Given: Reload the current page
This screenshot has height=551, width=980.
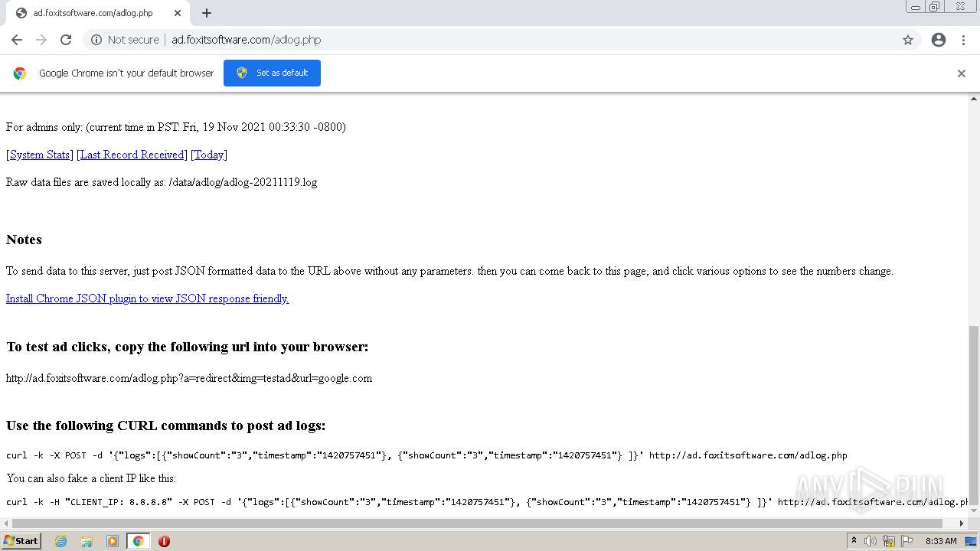Looking at the screenshot, I should (66, 40).
